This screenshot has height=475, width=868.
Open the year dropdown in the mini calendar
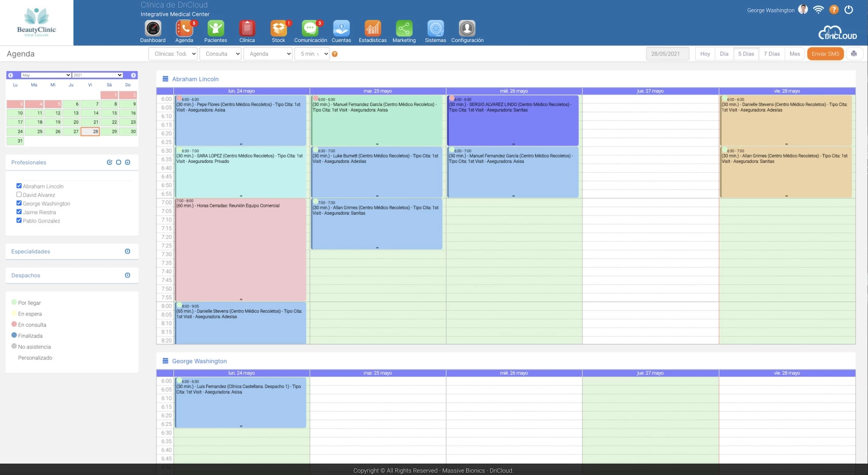[x=97, y=75]
